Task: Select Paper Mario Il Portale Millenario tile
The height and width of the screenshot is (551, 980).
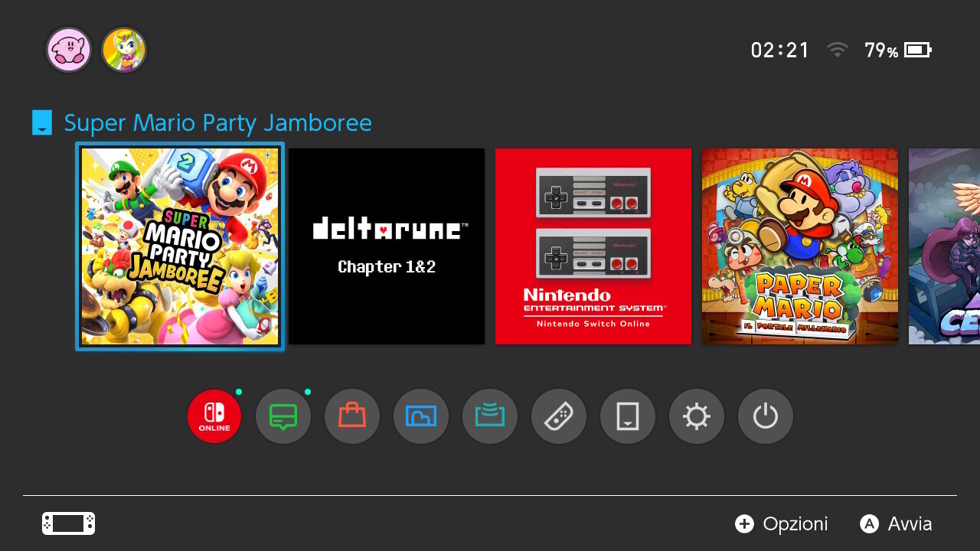Action: point(800,246)
